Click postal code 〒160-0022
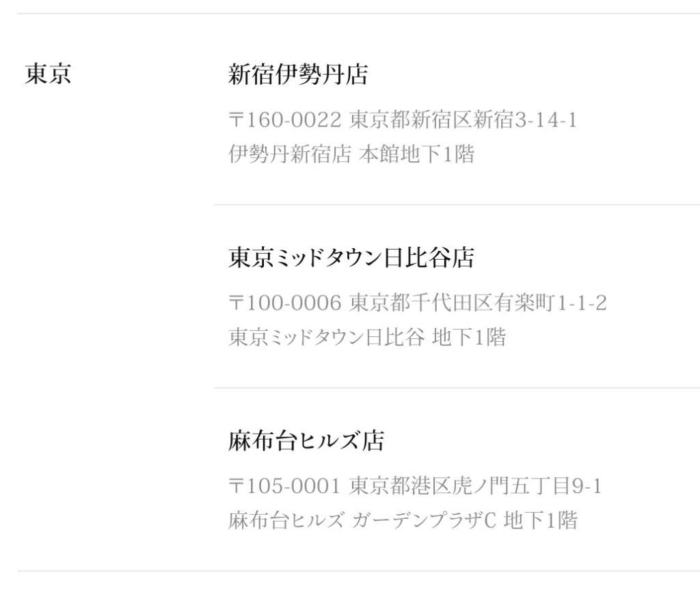This screenshot has width=700, height=590. pos(284,121)
